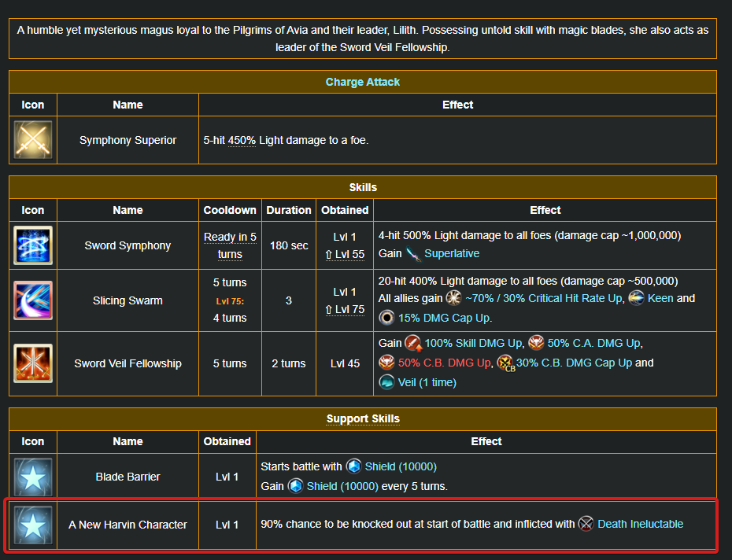Click the Skill DMG Up status icon
This screenshot has height=560, width=732.
[x=413, y=343]
